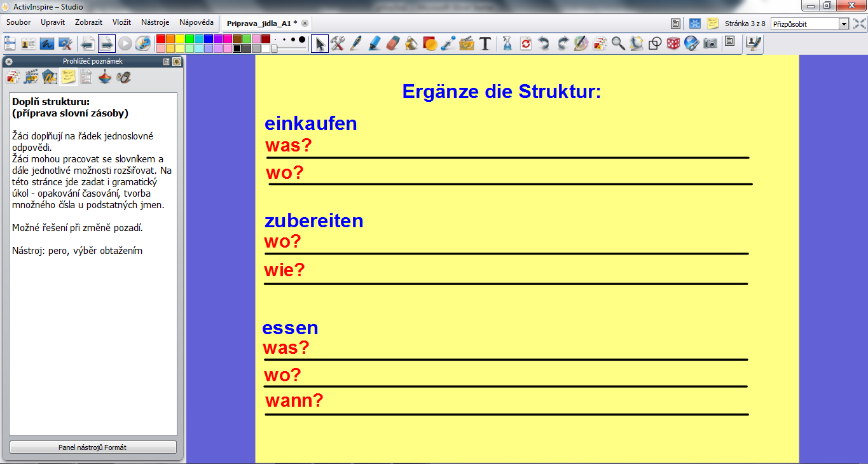The image size is (868, 464).
Task: Choose the Select arrow tool
Action: pos(320,43)
